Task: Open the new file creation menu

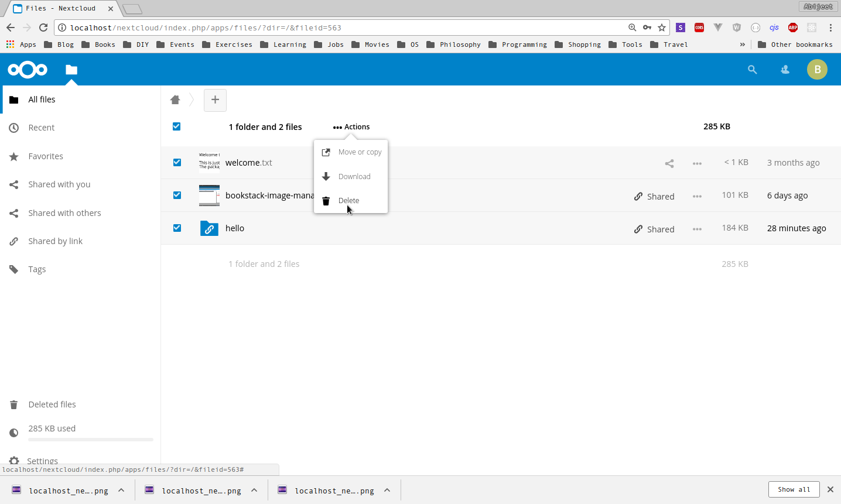Action: (215, 100)
